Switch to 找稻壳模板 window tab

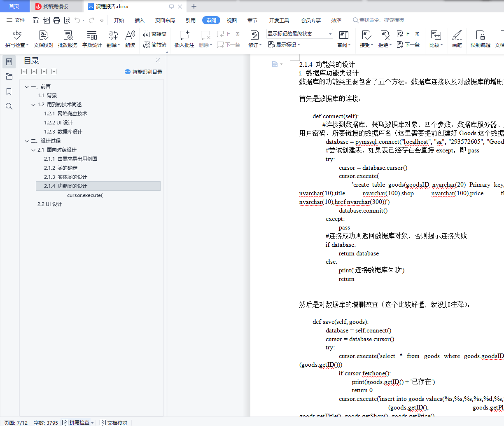[x=56, y=6]
